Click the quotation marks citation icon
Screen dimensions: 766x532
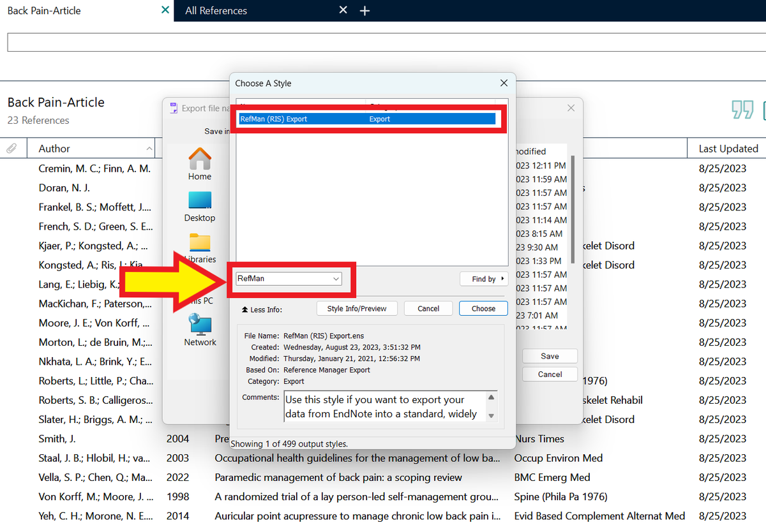pyautogui.click(x=742, y=110)
